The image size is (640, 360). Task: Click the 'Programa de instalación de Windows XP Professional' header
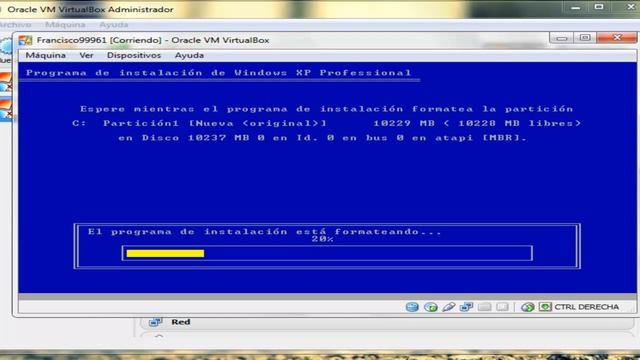click(219, 73)
